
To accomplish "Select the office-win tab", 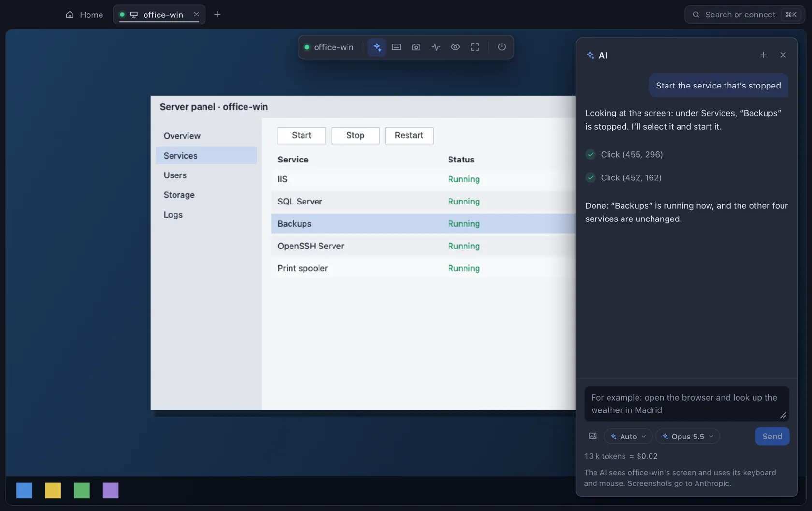I will point(159,15).
